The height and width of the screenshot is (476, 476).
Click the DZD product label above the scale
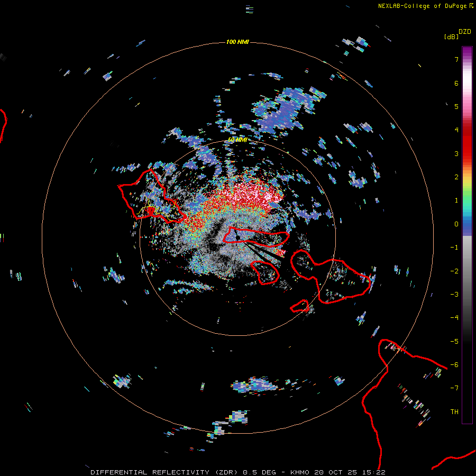pos(465,32)
